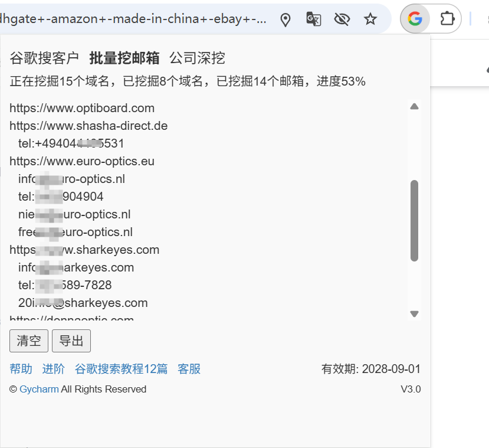Open the 公司深挖 tab
This screenshot has width=489, height=448.
[x=197, y=58]
